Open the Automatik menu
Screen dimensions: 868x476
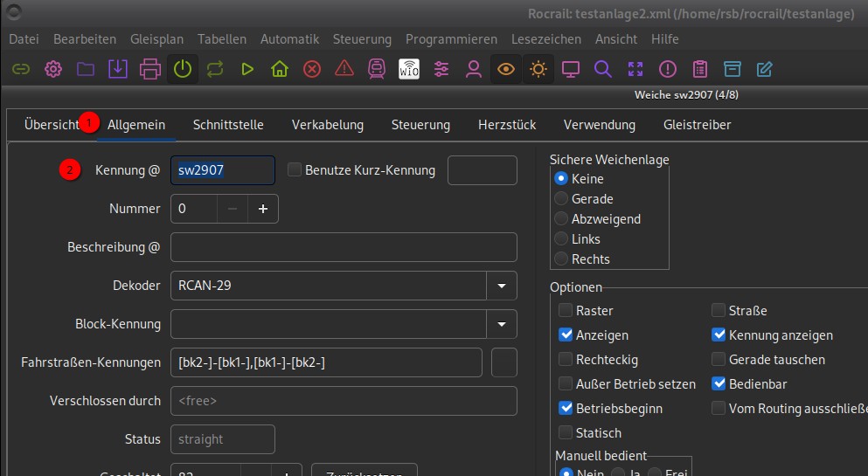click(x=290, y=39)
